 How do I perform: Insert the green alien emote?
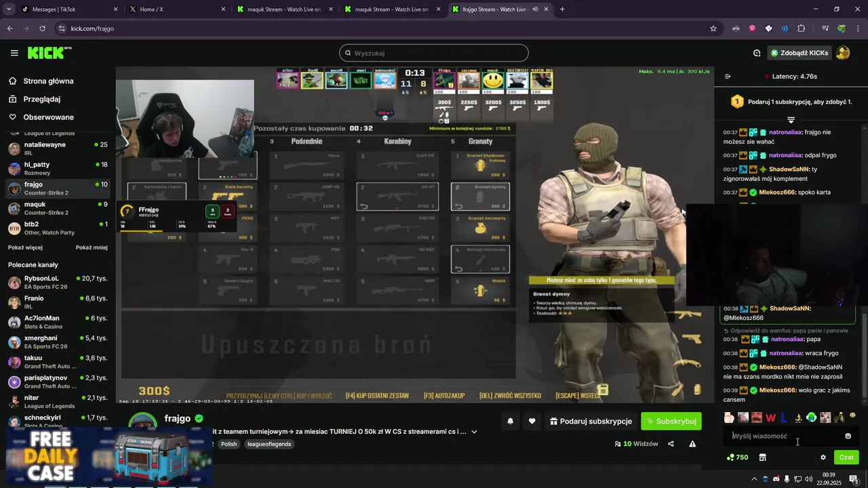point(812,418)
